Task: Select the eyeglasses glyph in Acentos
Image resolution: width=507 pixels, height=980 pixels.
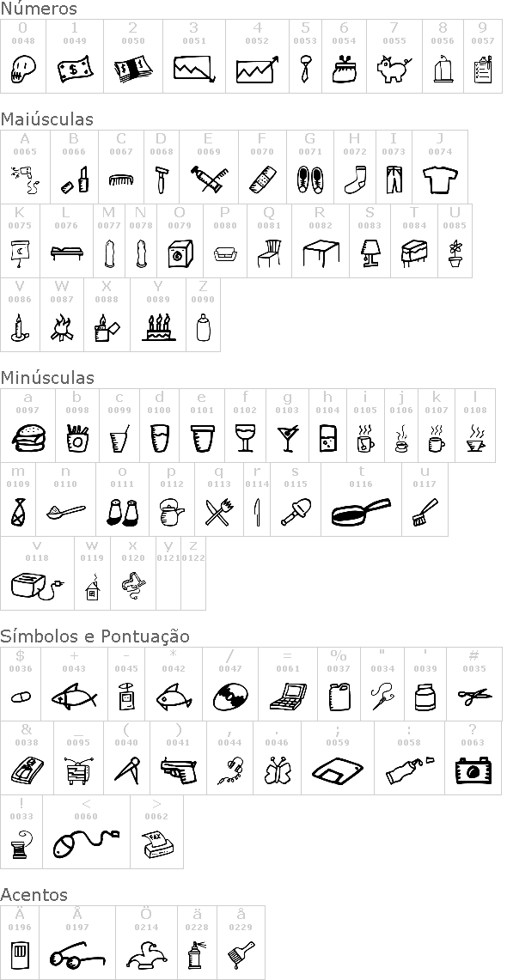Action: [77, 955]
